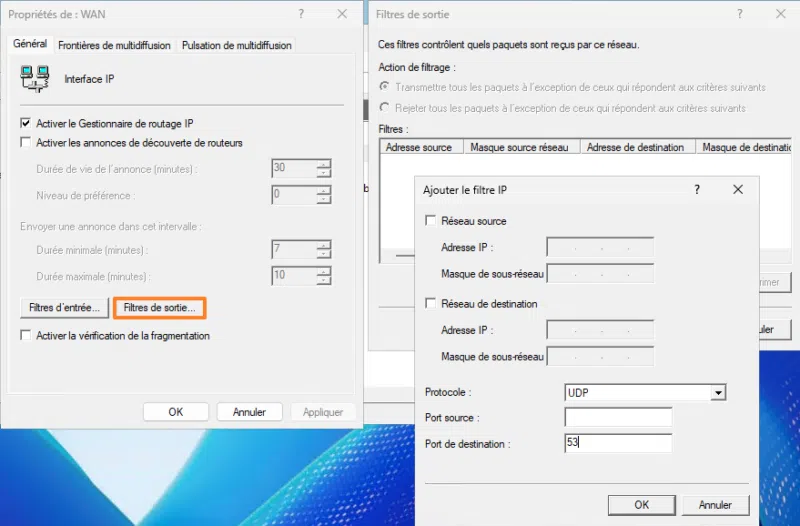Click the Interface IP network icon
The image size is (800, 526).
coord(36,78)
